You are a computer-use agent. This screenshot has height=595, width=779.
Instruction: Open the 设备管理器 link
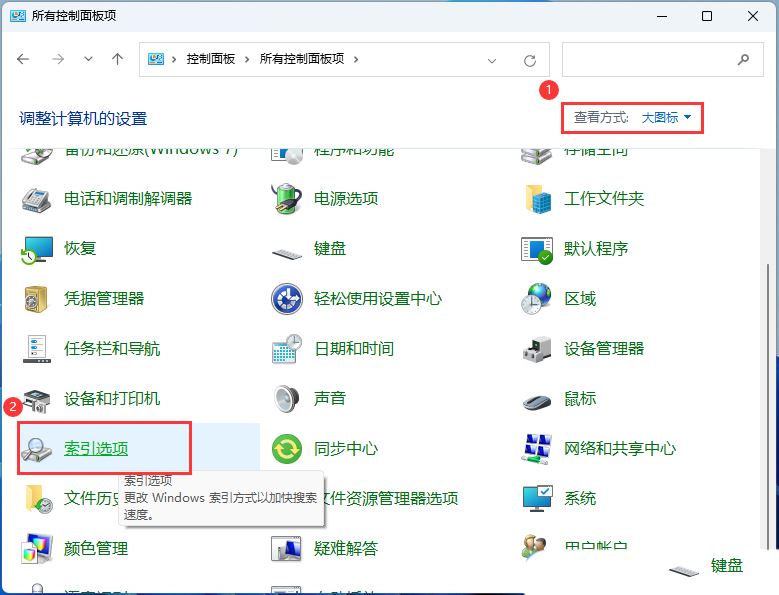(604, 349)
